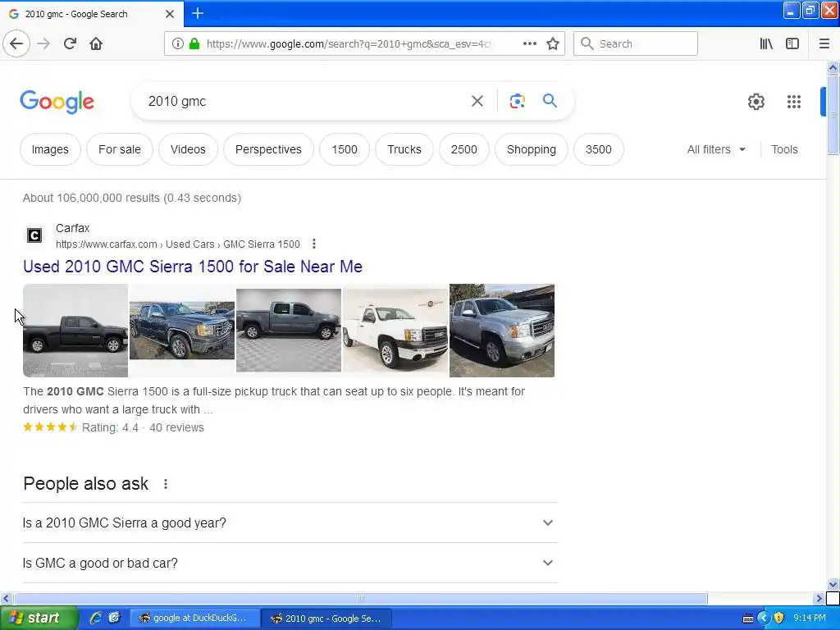The image size is (840, 630).
Task: Select the Perspectives filter
Action: tap(268, 149)
